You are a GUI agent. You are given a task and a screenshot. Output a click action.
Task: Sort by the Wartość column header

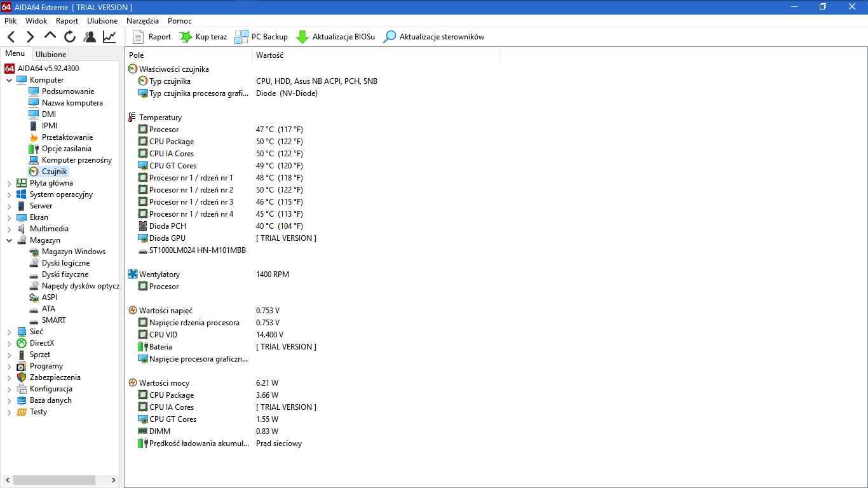(376, 55)
